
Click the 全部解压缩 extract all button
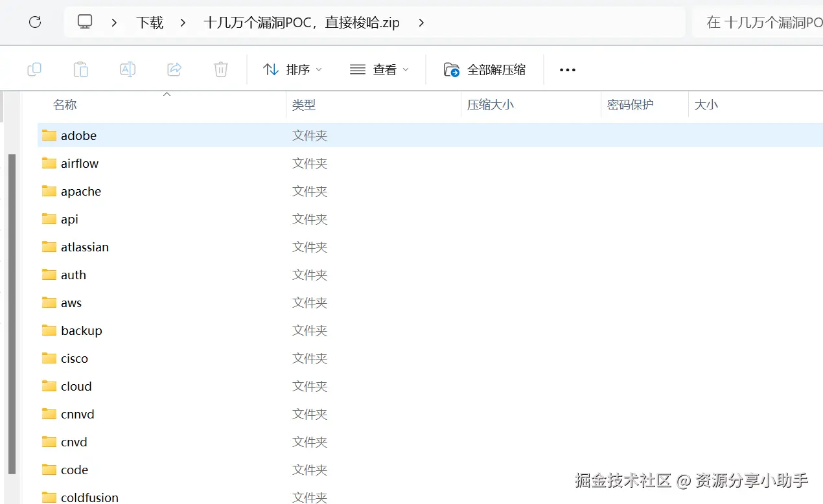pyautogui.click(x=485, y=69)
